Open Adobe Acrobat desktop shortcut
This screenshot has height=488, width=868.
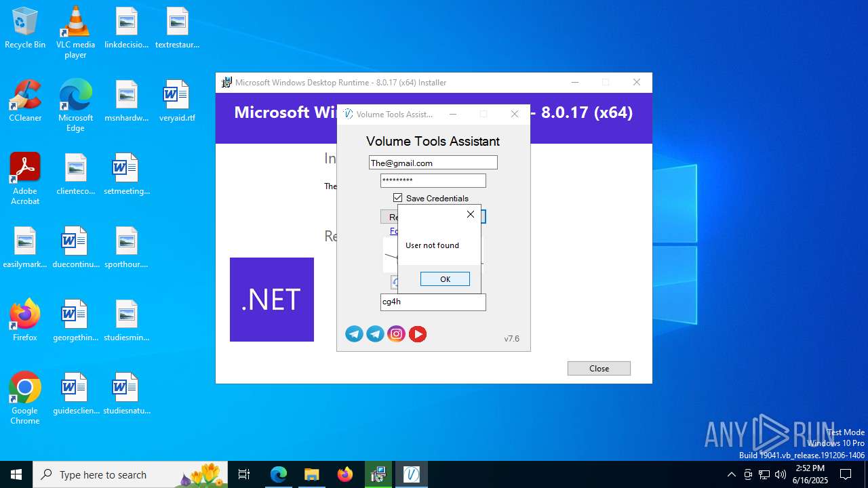click(25, 179)
